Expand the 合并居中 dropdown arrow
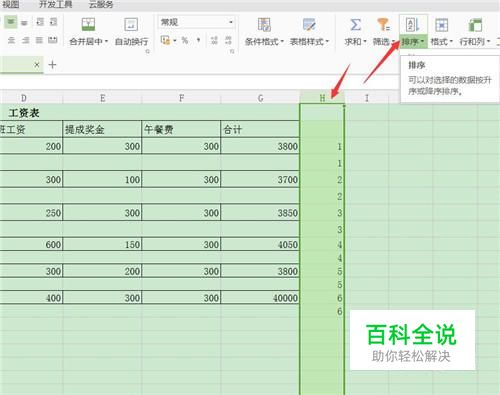The height and width of the screenshot is (395, 500). (x=106, y=41)
